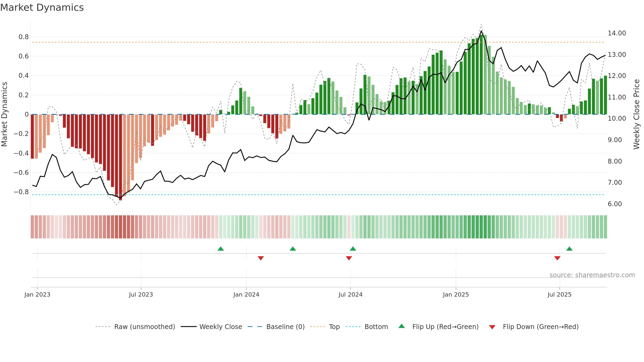Click the Jan 2023 x-axis label
Image resolution: width=644 pixels, height=362 pixels.
(37, 294)
